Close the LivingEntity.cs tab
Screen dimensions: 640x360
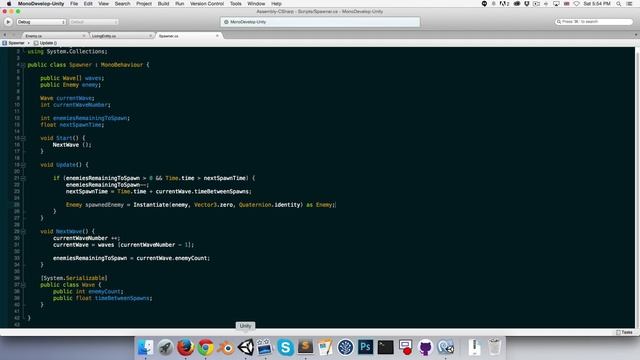point(151,36)
